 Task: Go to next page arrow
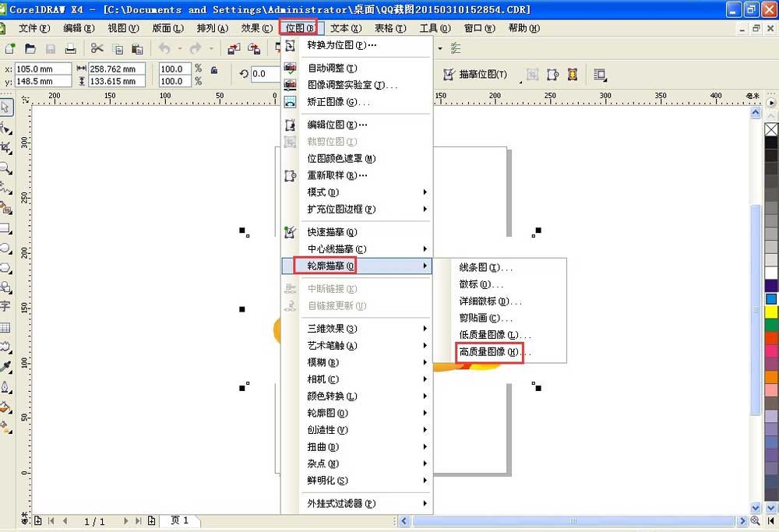point(125,520)
